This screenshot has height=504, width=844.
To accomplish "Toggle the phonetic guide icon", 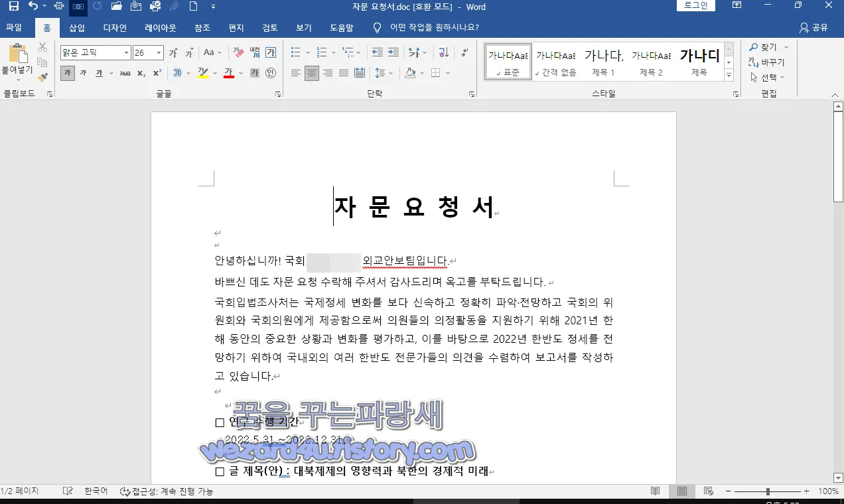I will (x=255, y=53).
